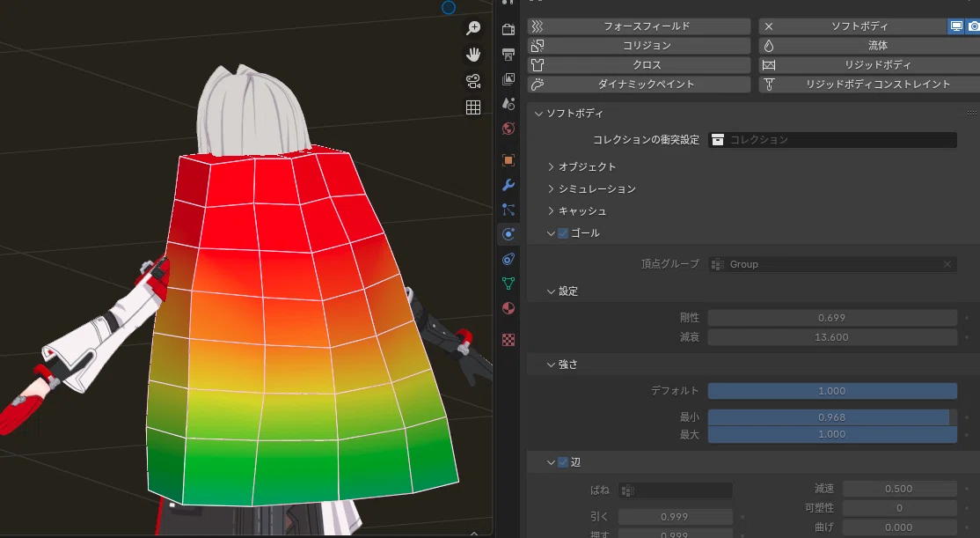980x538 pixels.
Task: Open the Object properties tab (orange square)
Action: (x=508, y=160)
